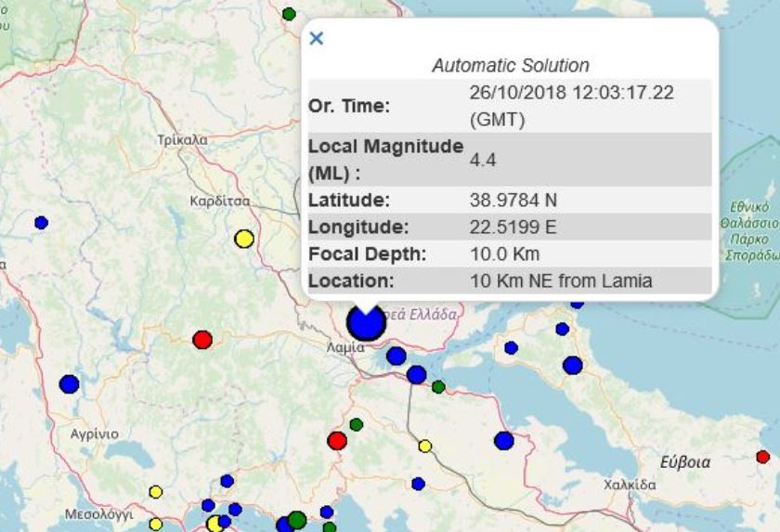Click the Χαλκίδα city label

click(x=630, y=485)
